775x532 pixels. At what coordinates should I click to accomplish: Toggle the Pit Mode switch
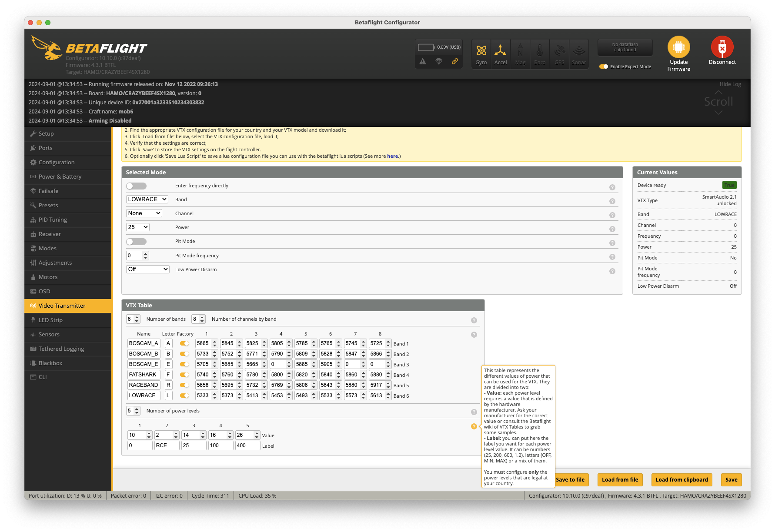pos(136,242)
